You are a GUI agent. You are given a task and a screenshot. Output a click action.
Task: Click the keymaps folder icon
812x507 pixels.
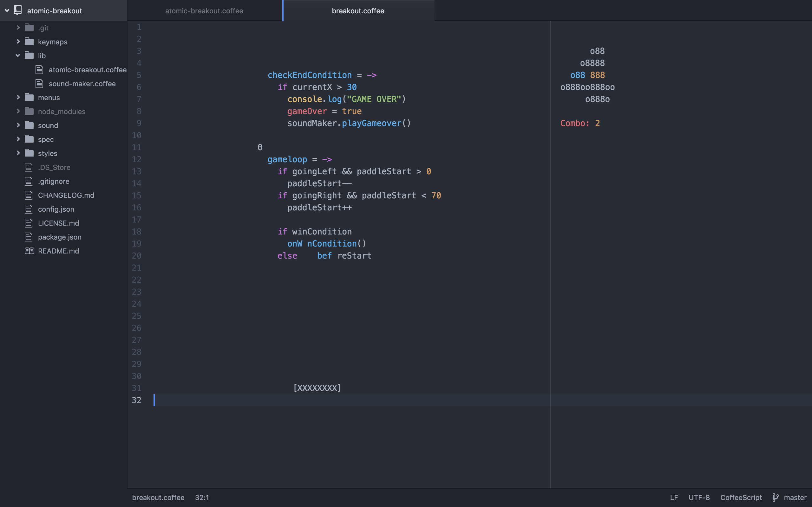click(29, 42)
